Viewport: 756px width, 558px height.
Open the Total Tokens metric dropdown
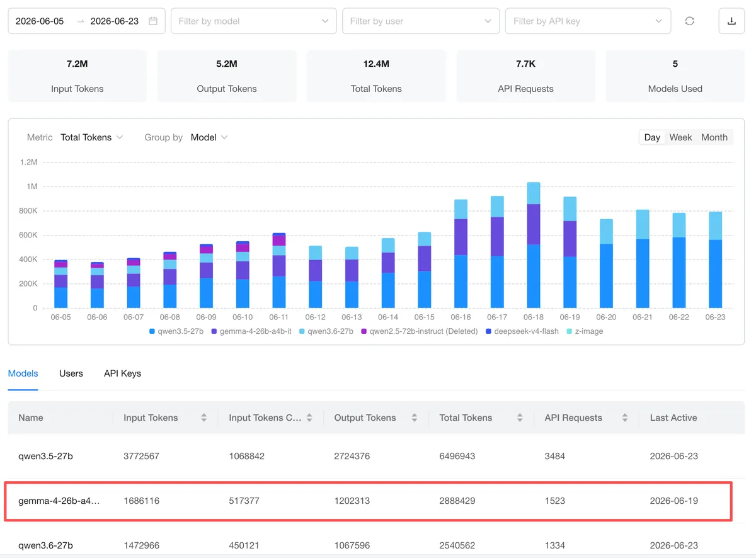(91, 137)
